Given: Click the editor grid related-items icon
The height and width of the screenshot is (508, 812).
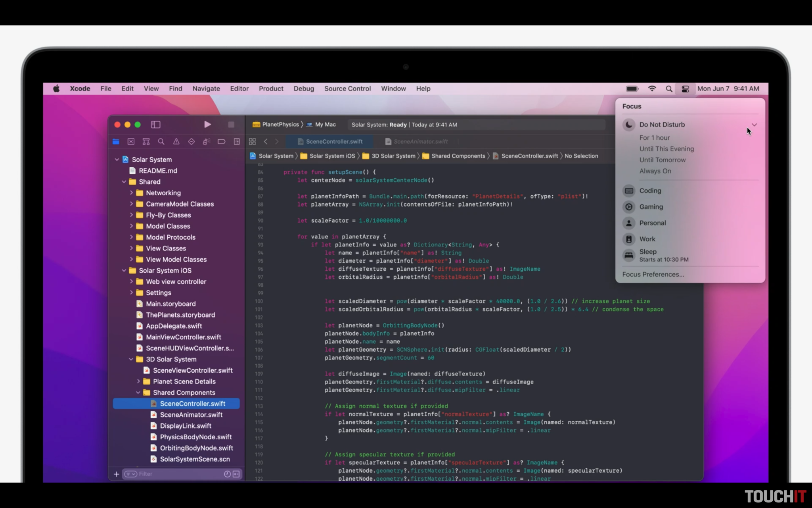Looking at the screenshot, I should [x=252, y=142].
